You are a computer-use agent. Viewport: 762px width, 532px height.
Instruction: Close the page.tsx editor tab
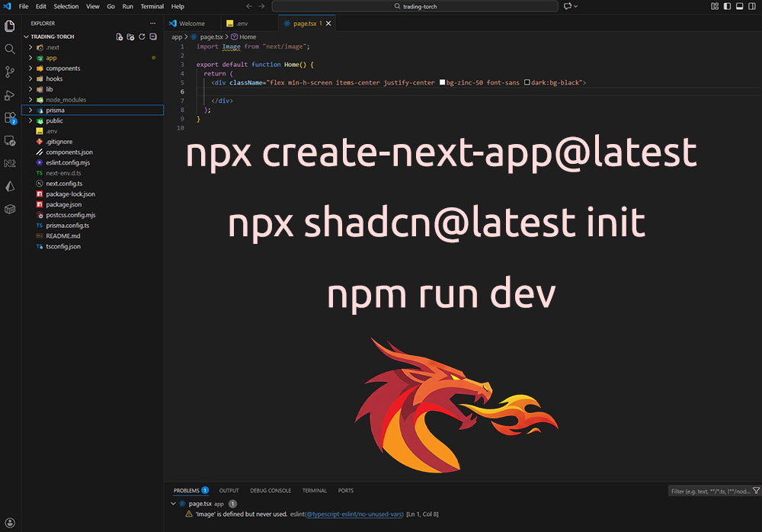(x=328, y=24)
